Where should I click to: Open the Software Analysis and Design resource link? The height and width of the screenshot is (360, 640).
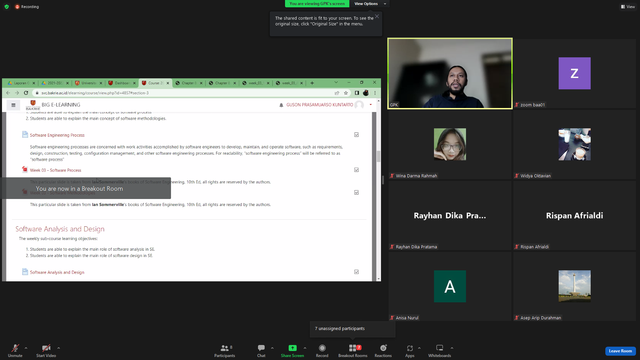click(x=57, y=272)
